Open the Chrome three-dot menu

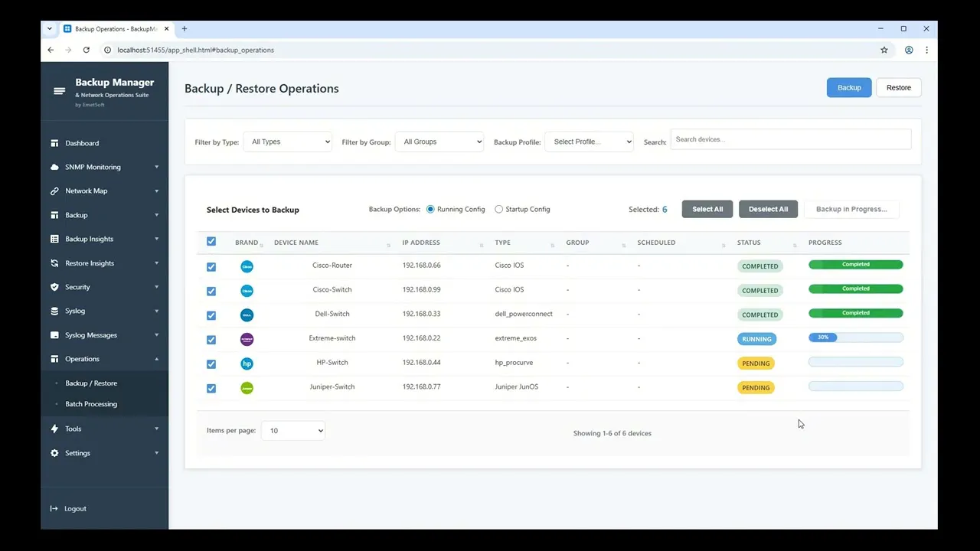(926, 50)
